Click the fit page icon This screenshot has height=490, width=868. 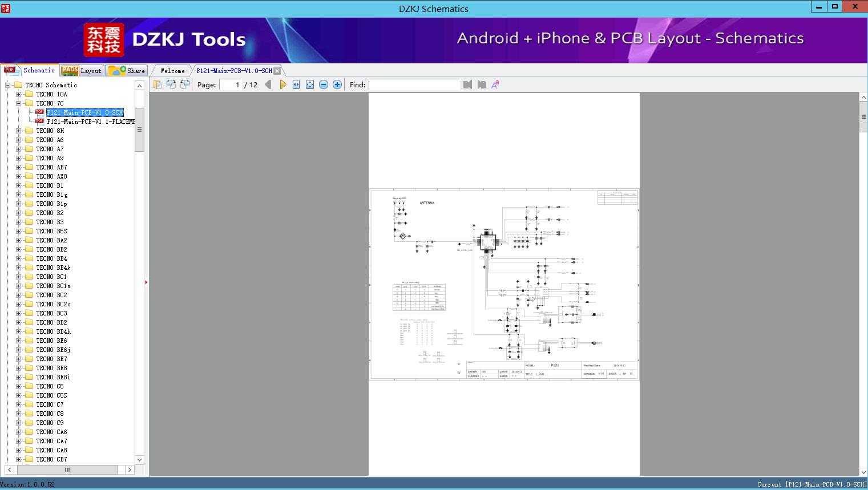click(x=310, y=84)
